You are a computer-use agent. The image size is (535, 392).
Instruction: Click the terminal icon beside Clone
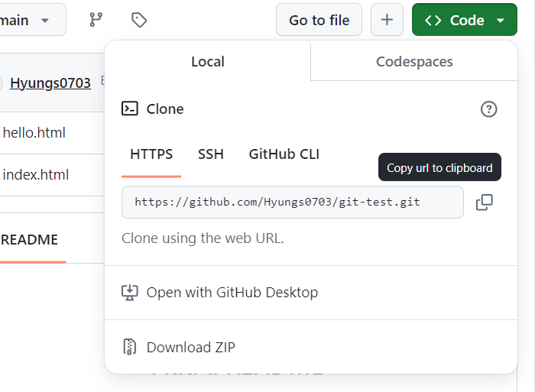pyautogui.click(x=130, y=109)
